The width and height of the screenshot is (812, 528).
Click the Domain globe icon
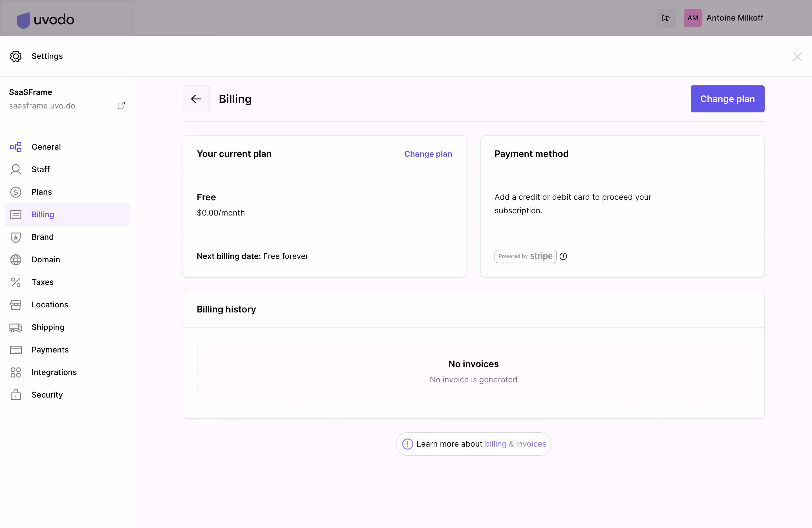[16, 260]
